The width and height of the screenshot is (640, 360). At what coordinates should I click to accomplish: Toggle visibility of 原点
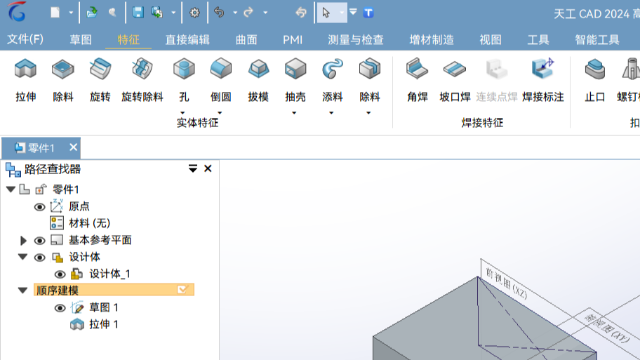point(39,207)
